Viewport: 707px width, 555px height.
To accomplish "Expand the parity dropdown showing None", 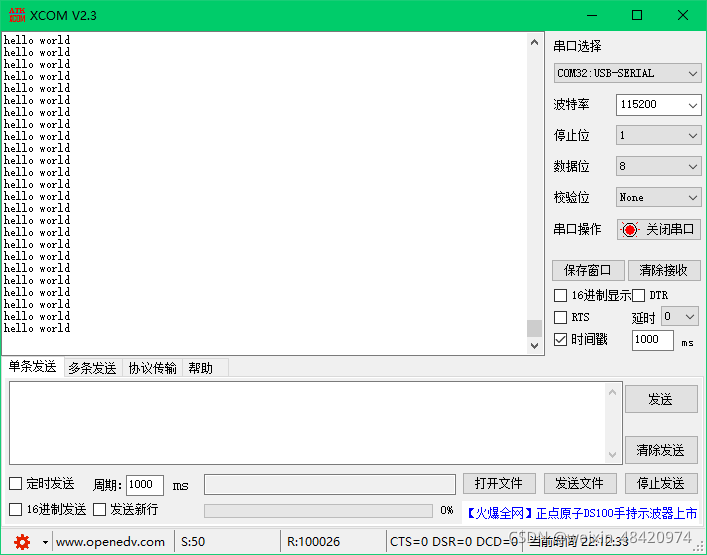I will [x=658, y=197].
